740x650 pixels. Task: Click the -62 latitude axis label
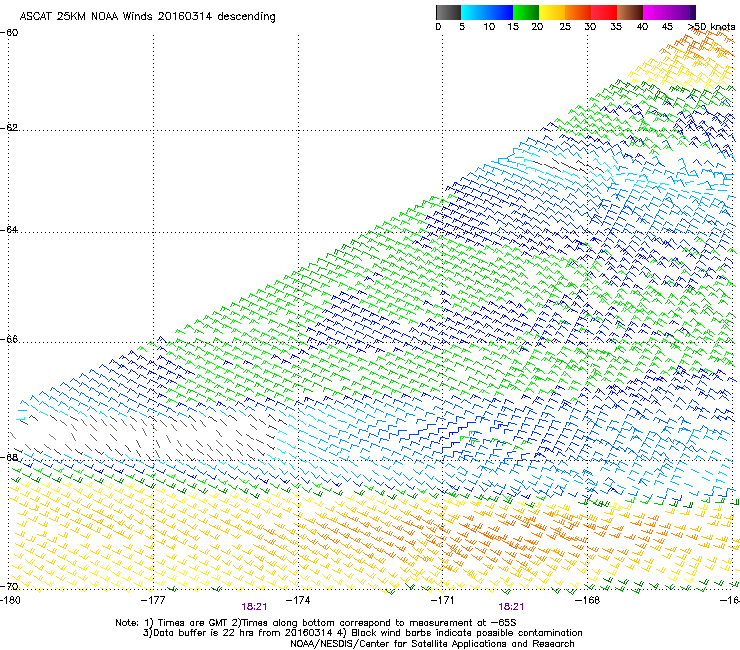[9, 128]
